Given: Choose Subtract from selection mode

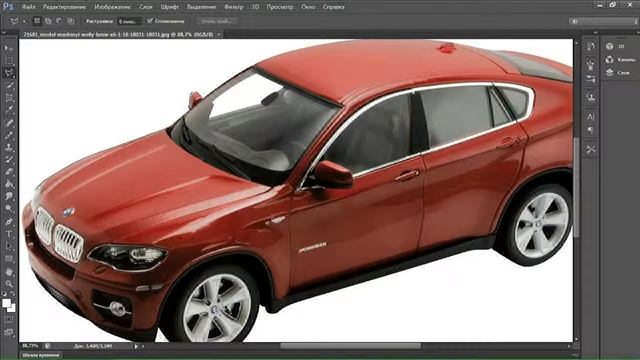Looking at the screenshot, I should pos(59,21).
